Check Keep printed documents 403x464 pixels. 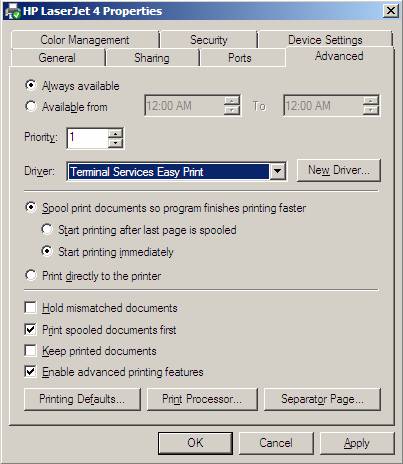pyautogui.click(x=31, y=351)
